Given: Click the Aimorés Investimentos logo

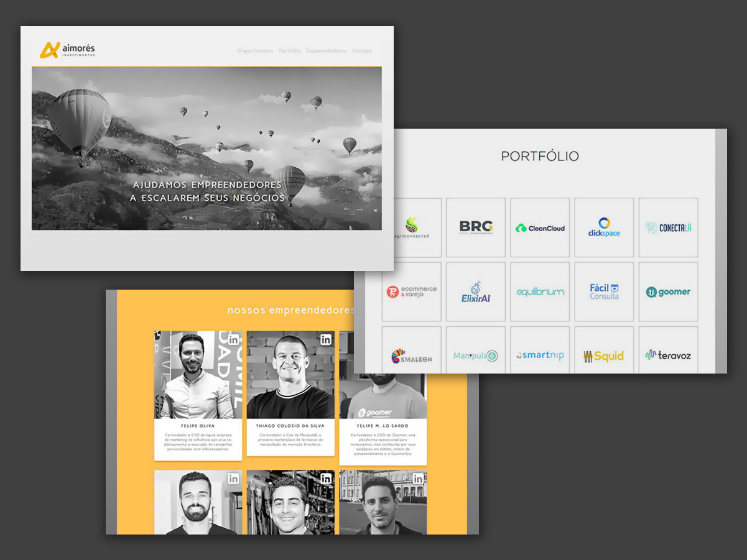Looking at the screenshot, I should 67,50.
